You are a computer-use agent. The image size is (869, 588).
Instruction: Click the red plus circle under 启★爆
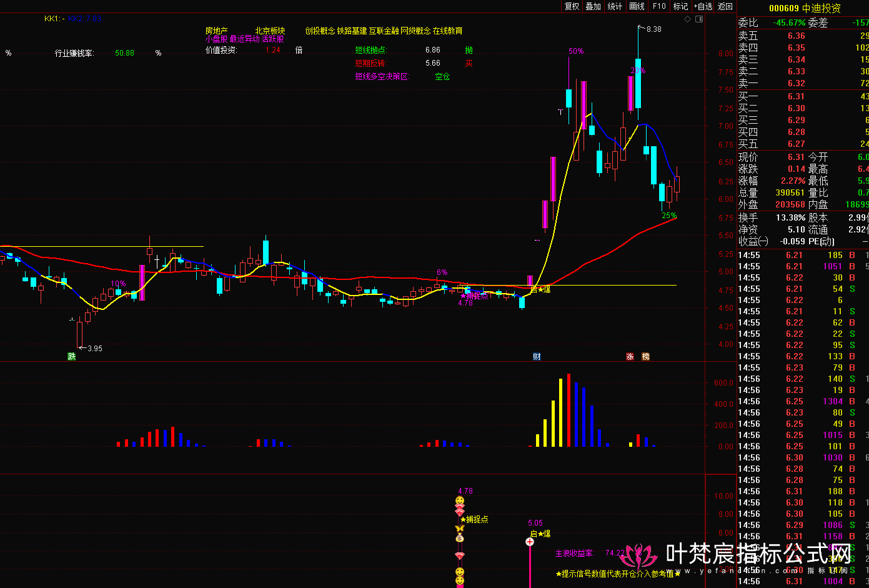pos(530,542)
